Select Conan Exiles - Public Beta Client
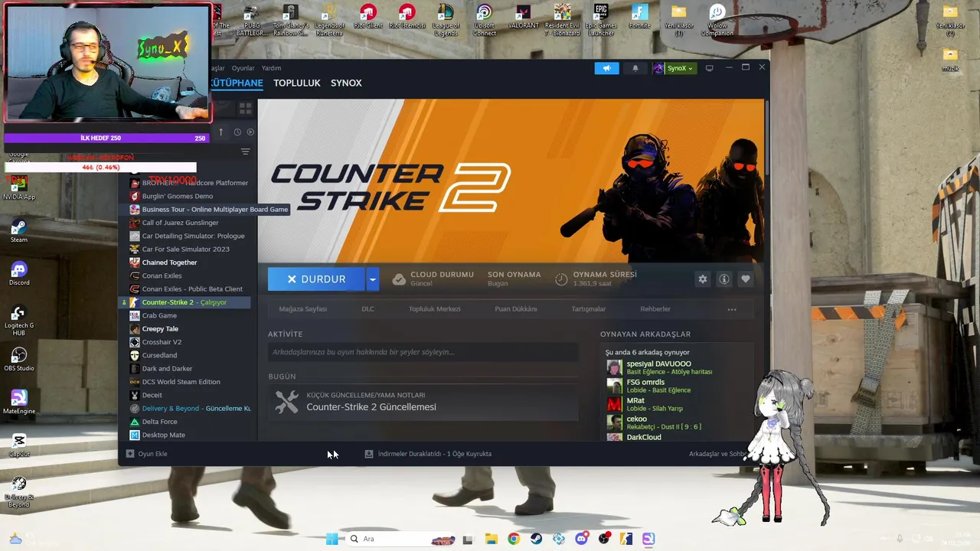 (x=192, y=289)
